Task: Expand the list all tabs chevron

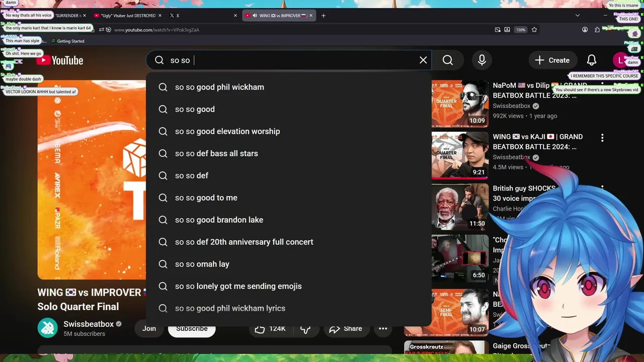Action: tap(578, 16)
